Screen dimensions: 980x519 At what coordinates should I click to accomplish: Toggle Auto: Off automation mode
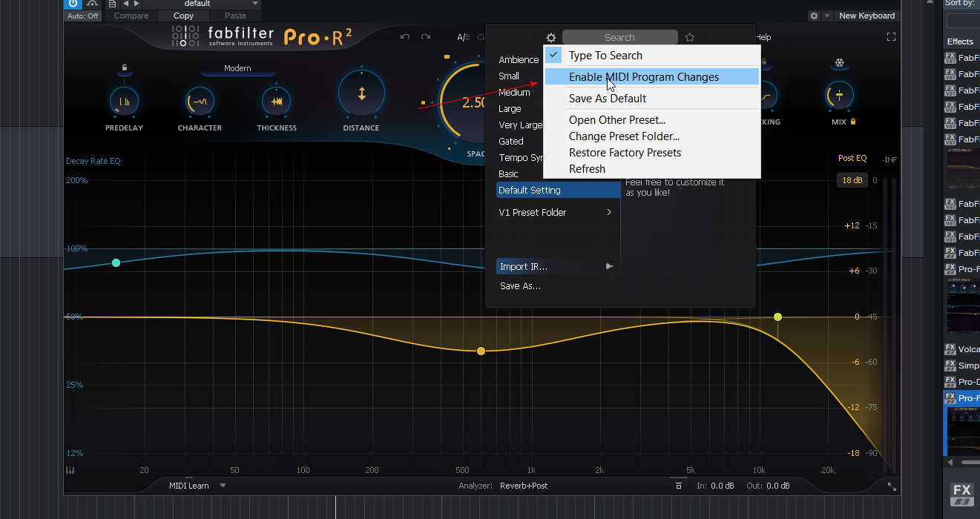coord(82,16)
